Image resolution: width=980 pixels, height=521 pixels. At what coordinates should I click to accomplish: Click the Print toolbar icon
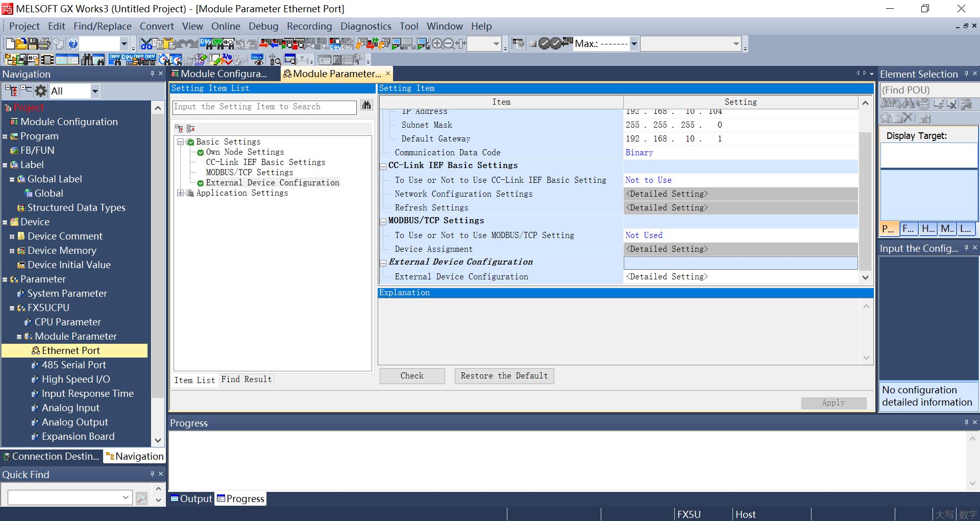(x=45, y=44)
